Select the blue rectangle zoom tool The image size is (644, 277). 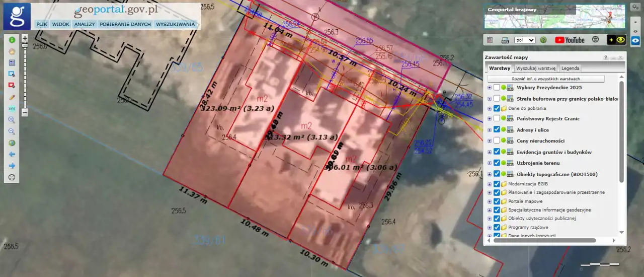(12, 74)
